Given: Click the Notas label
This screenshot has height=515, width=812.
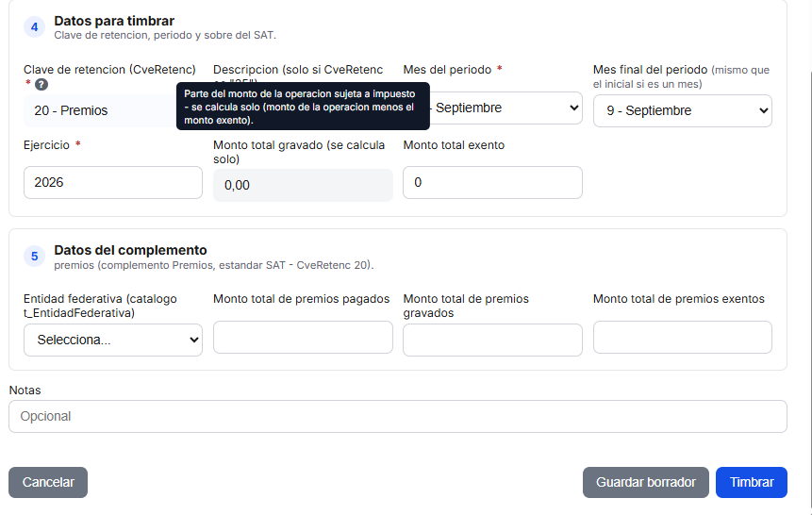Looking at the screenshot, I should [25, 390].
